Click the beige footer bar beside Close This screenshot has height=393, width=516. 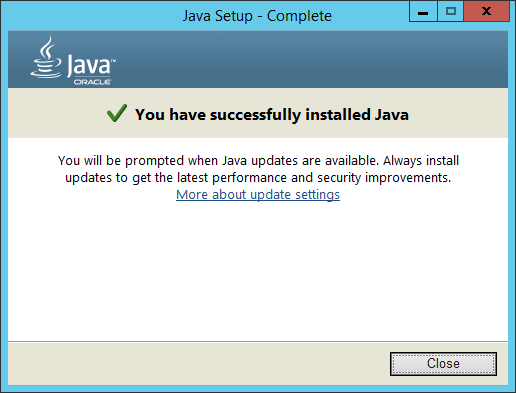tap(199, 364)
